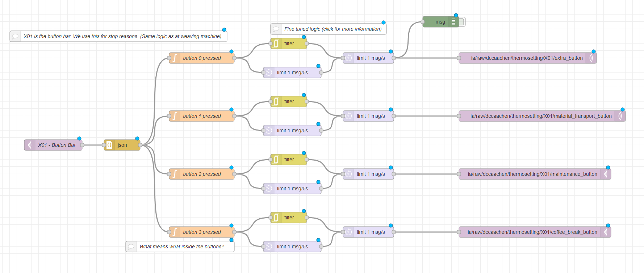Select the maintenance_button MQTT output node
Screen dimensions: 644x273
click(532, 174)
